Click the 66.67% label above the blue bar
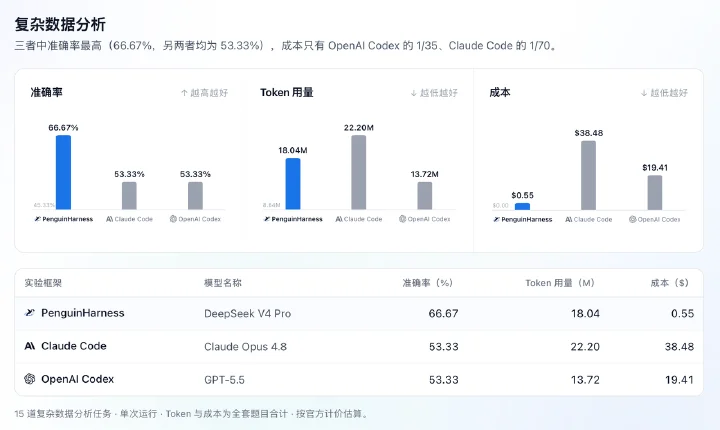 click(63, 128)
